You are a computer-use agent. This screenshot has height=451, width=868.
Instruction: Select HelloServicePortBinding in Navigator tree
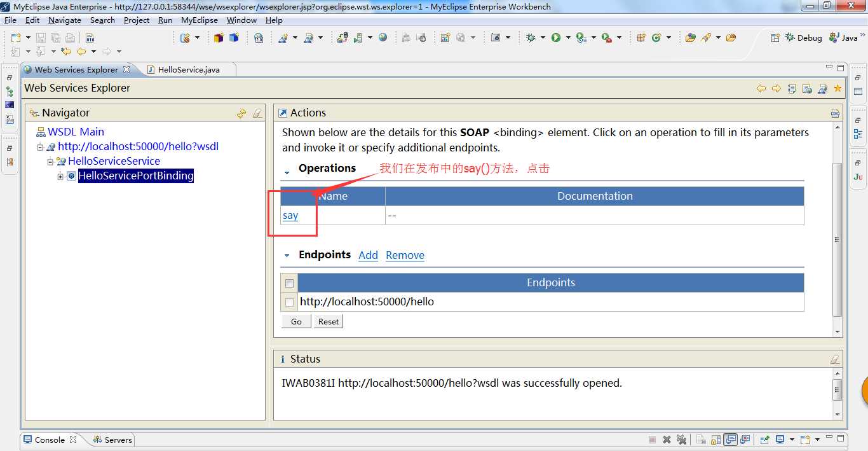pos(135,176)
